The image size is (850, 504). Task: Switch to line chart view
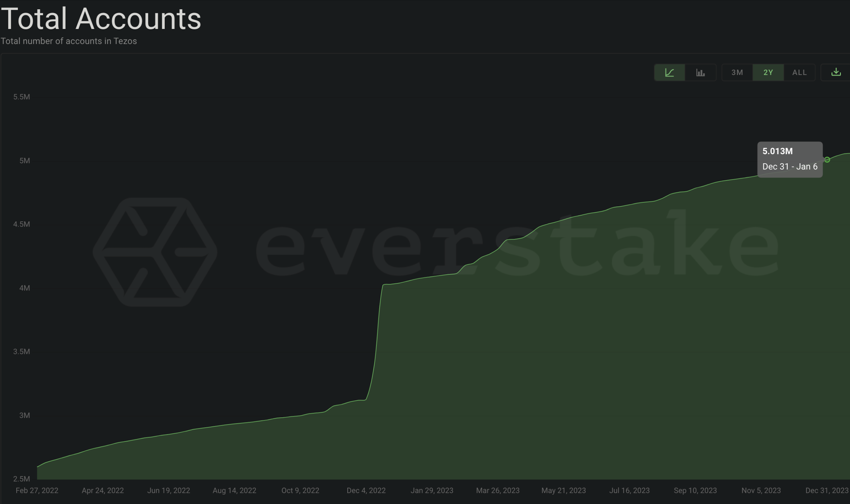[669, 72]
